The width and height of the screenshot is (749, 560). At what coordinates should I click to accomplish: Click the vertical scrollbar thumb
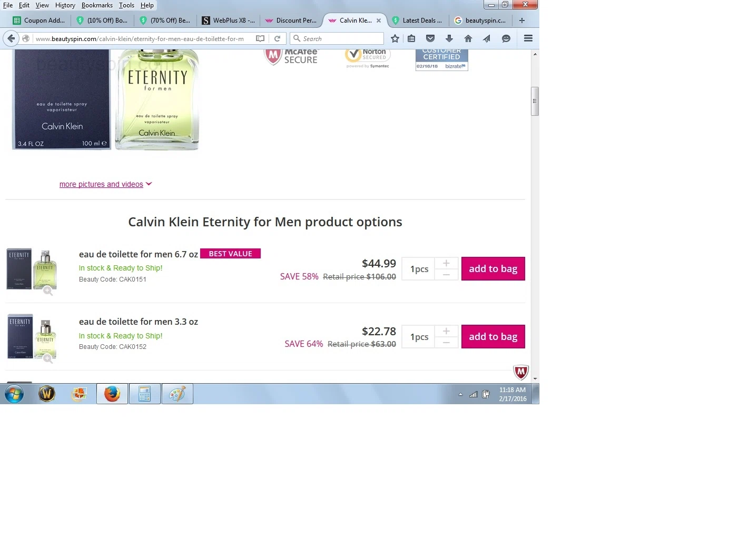coord(535,101)
